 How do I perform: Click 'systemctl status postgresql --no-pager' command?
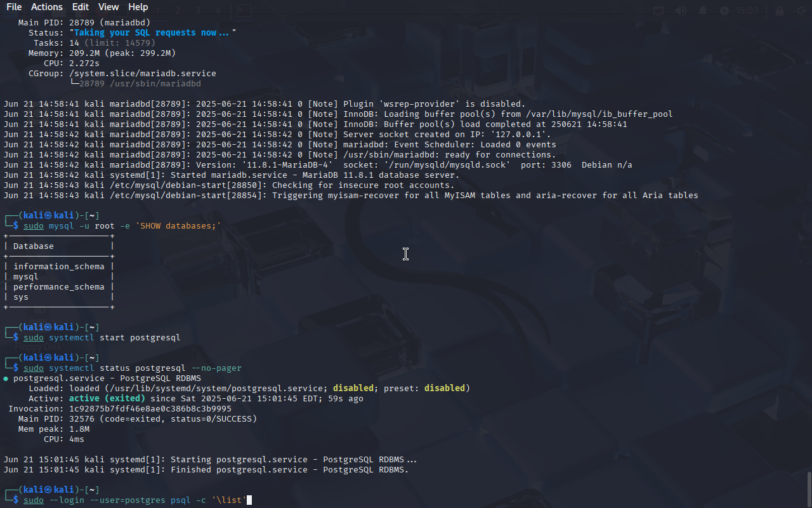tap(133, 368)
